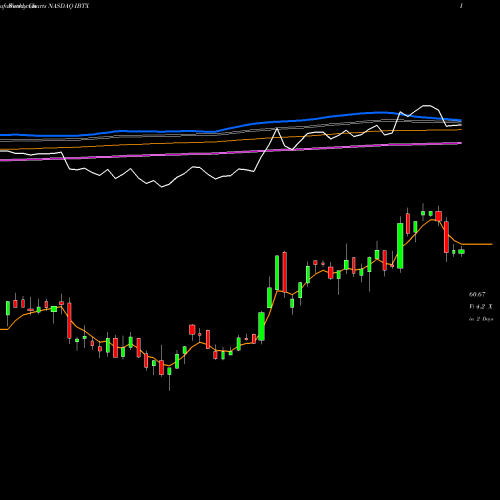Viewport: 500px width, 500px height.
Task: Click the thick blue moving average line
Action: (231, 127)
